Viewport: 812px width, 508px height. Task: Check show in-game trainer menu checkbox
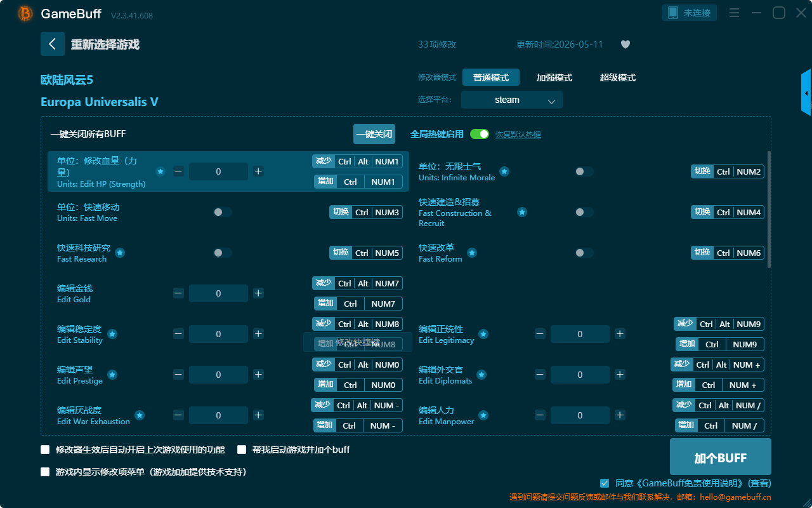pos(45,472)
